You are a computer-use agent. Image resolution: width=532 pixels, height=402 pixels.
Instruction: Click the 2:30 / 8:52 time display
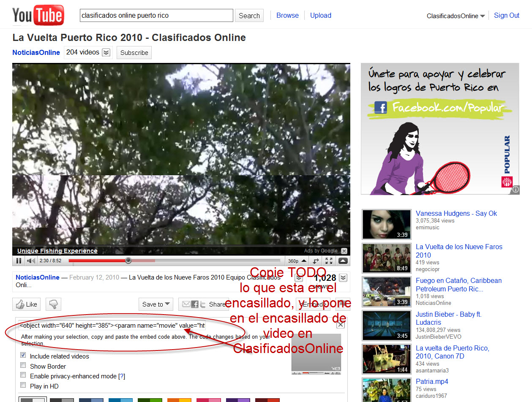pyautogui.click(x=50, y=261)
